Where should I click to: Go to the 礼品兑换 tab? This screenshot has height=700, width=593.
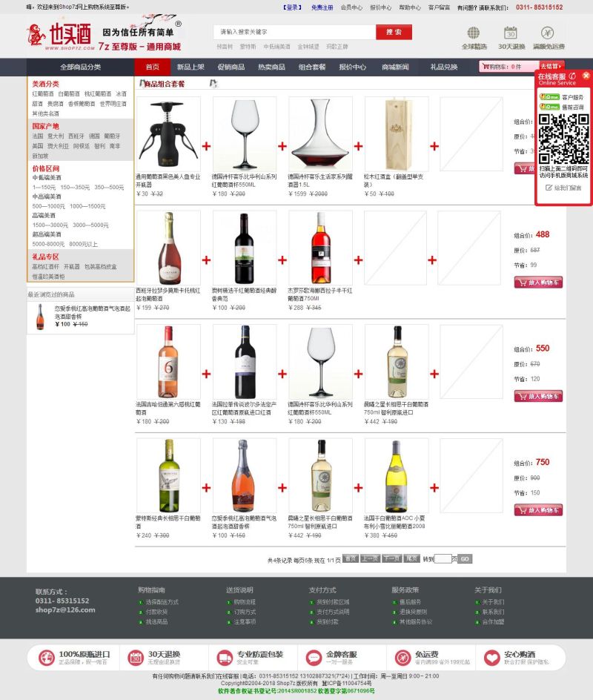pyautogui.click(x=444, y=67)
